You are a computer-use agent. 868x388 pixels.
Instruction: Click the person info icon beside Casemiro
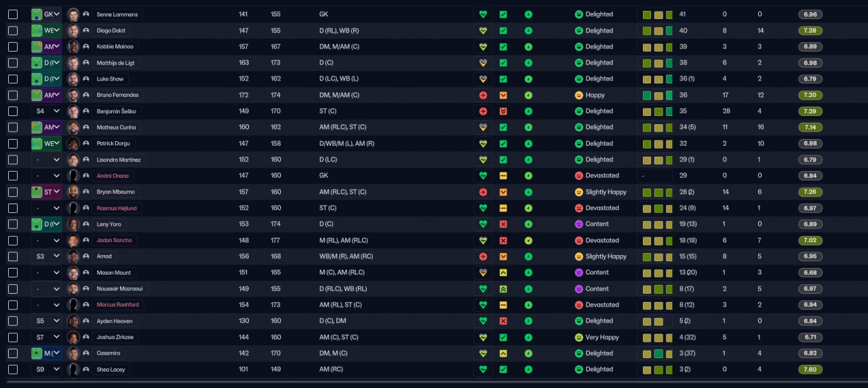pos(86,353)
